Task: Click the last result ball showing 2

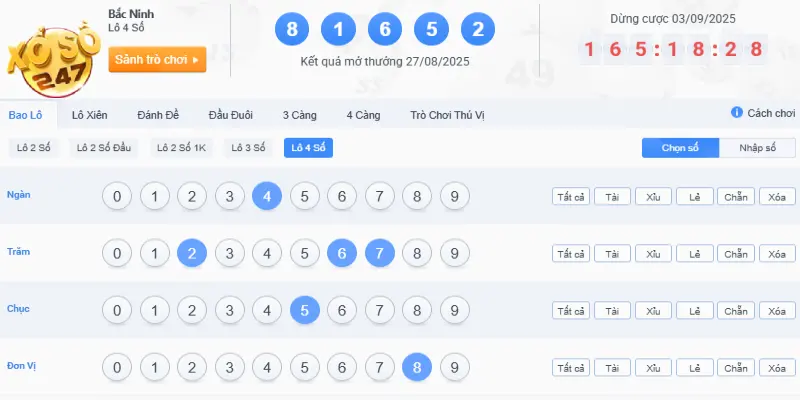Action: click(479, 29)
